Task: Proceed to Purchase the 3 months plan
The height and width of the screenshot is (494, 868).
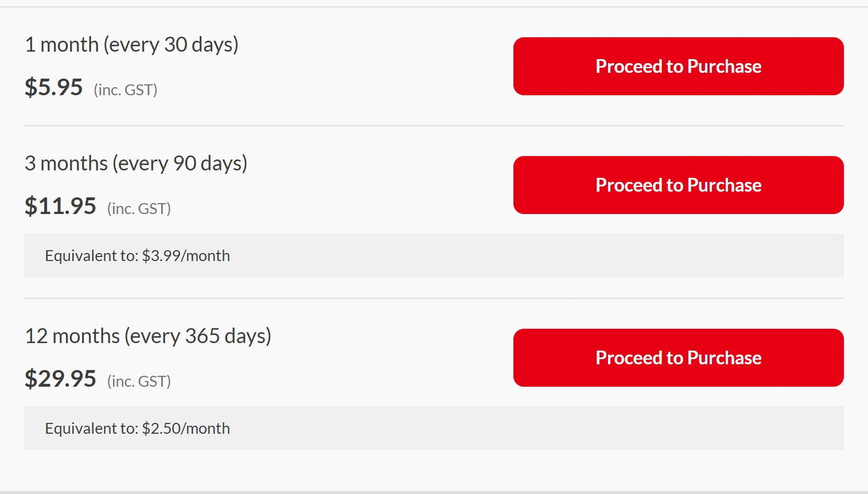Action: click(678, 185)
